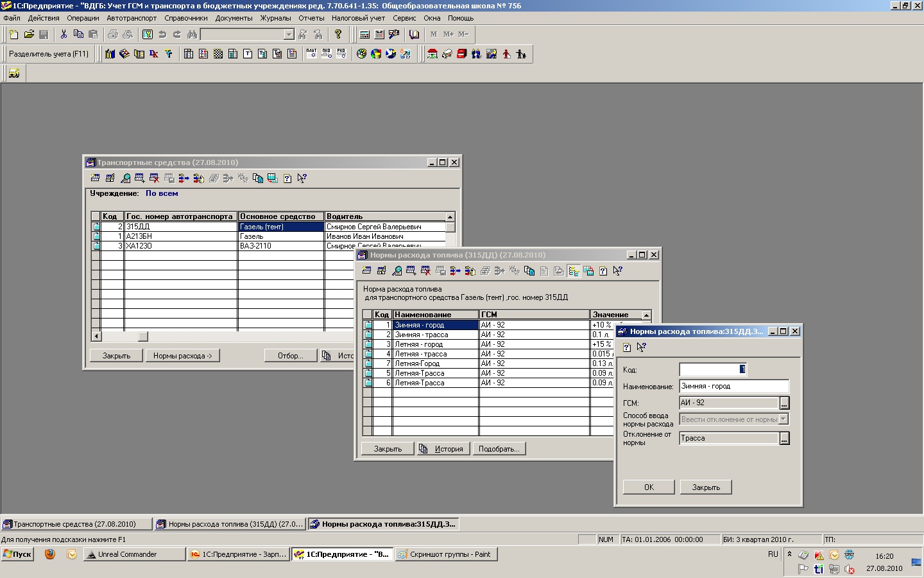Image resolution: width=924 pixels, height=578 pixels.
Task: Click the yellow question mark help icon
Action: (338, 35)
